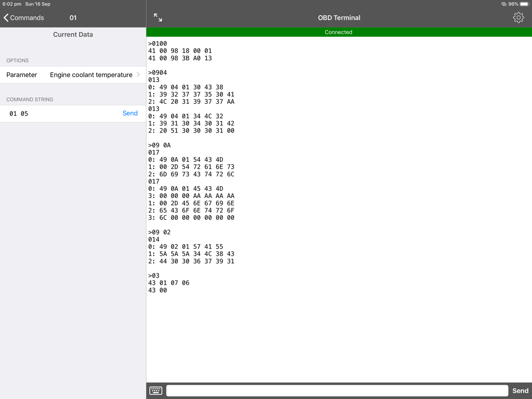Send the 01 05 command string
Viewport: 532px width, 399px height.
click(130, 113)
